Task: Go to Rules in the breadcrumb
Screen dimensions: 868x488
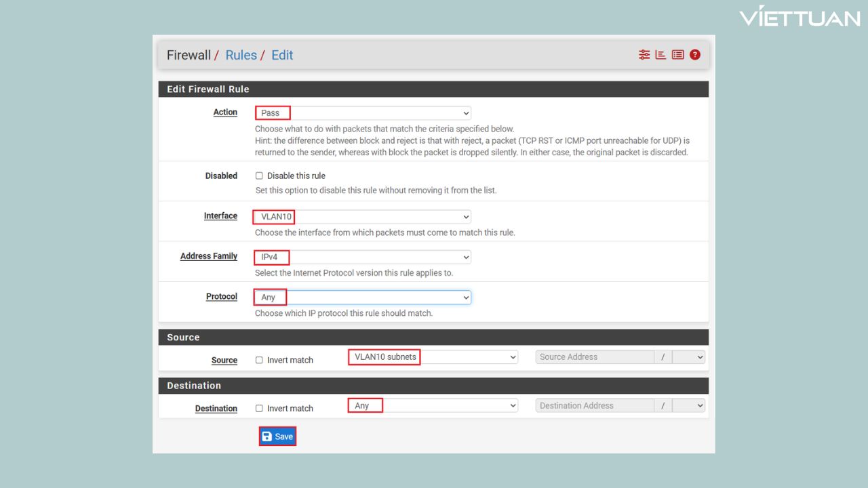Action: pos(241,56)
